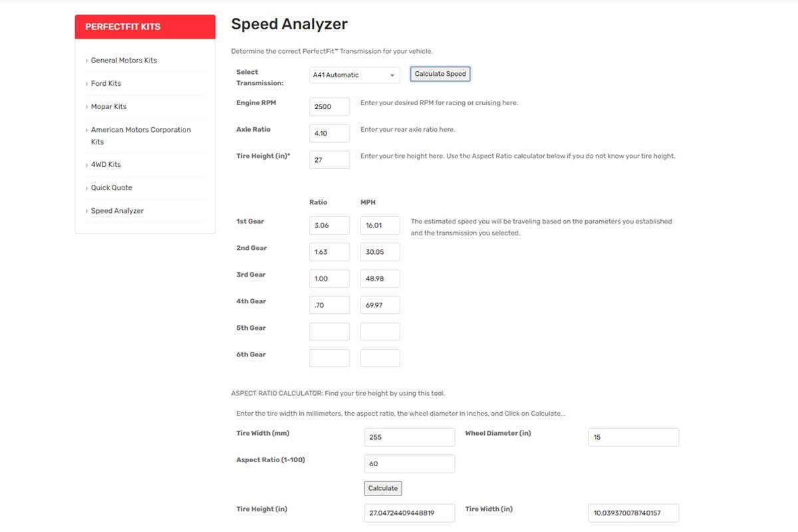Open Ford Kits sidebar link
This screenshot has width=798, height=532.
click(x=106, y=84)
